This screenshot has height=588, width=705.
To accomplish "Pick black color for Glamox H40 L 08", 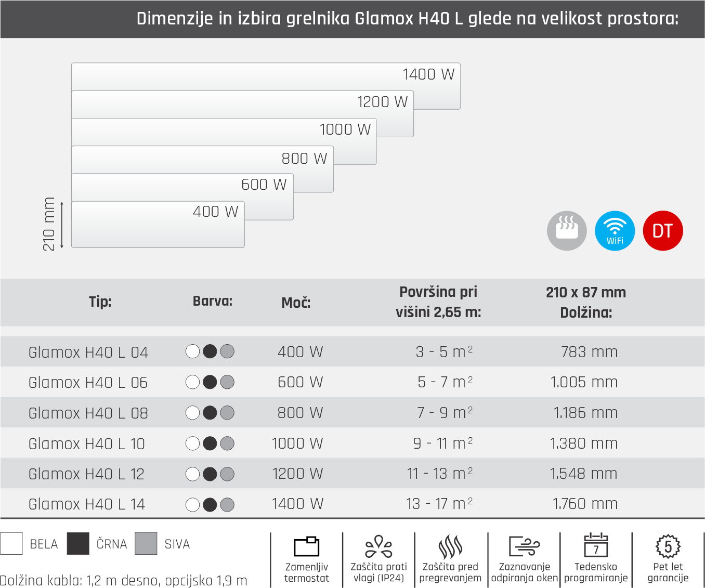I will pos(210,413).
